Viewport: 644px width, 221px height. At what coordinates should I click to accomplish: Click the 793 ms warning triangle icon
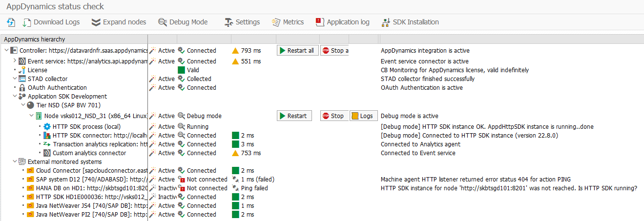pyautogui.click(x=235, y=50)
